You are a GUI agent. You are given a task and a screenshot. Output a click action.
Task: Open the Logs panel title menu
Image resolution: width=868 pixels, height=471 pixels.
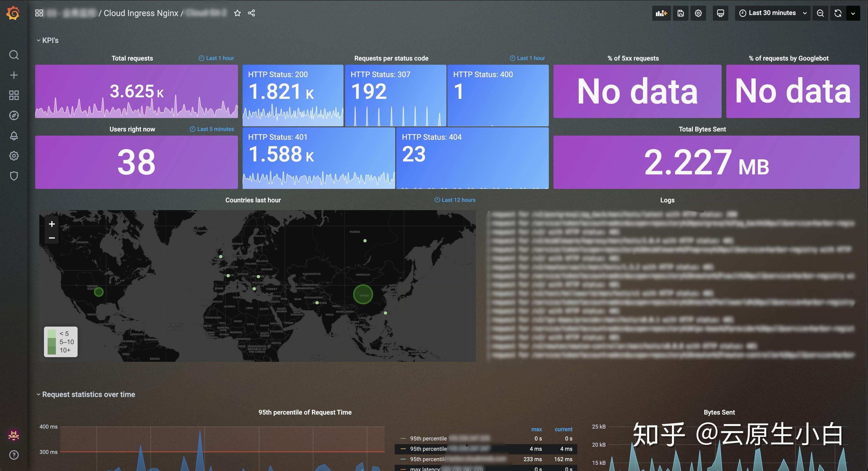coord(667,200)
